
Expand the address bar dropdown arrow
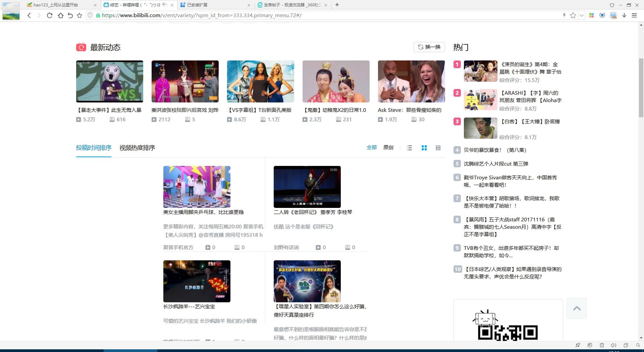582,15
